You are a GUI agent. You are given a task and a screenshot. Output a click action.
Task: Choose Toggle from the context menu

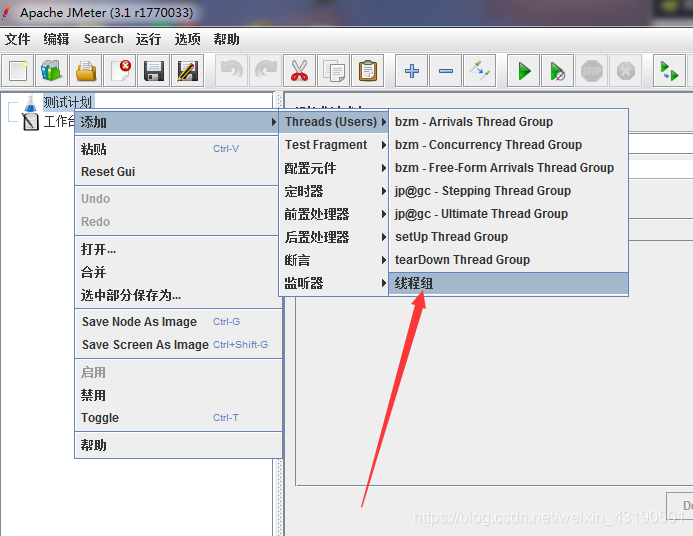178,418
